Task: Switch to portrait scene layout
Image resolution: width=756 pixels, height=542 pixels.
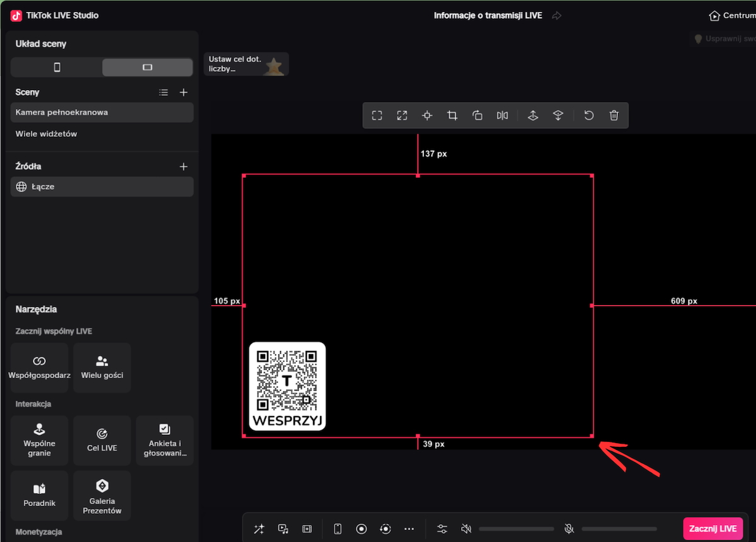Action: [x=57, y=67]
